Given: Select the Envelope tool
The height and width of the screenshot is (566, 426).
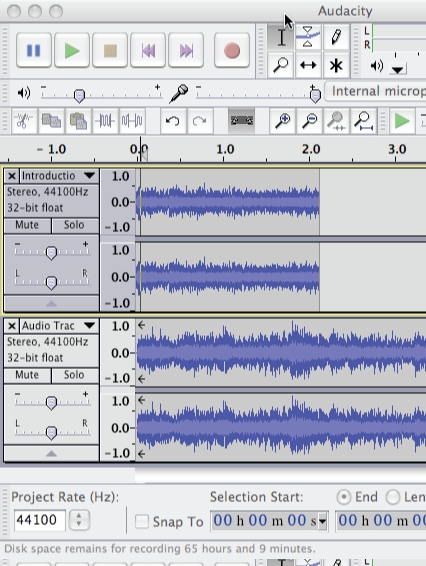Looking at the screenshot, I should point(308,37).
